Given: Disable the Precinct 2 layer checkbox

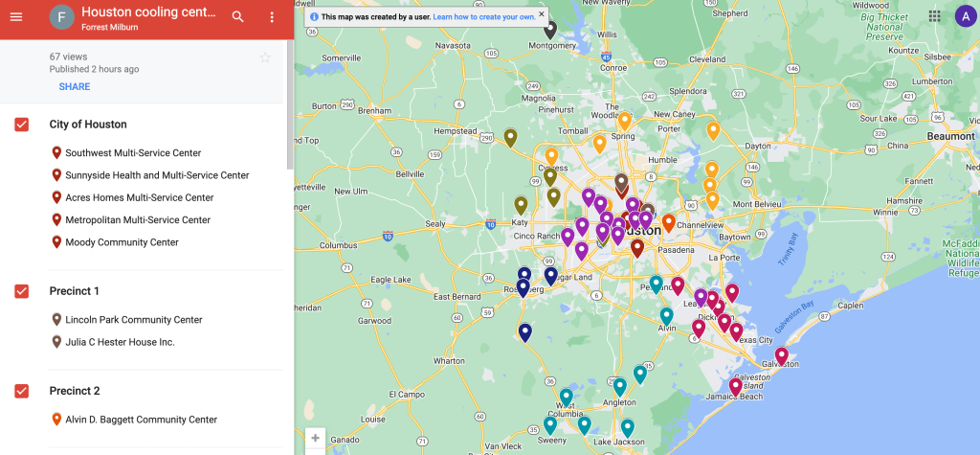Looking at the screenshot, I should click(x=22, y=391).
